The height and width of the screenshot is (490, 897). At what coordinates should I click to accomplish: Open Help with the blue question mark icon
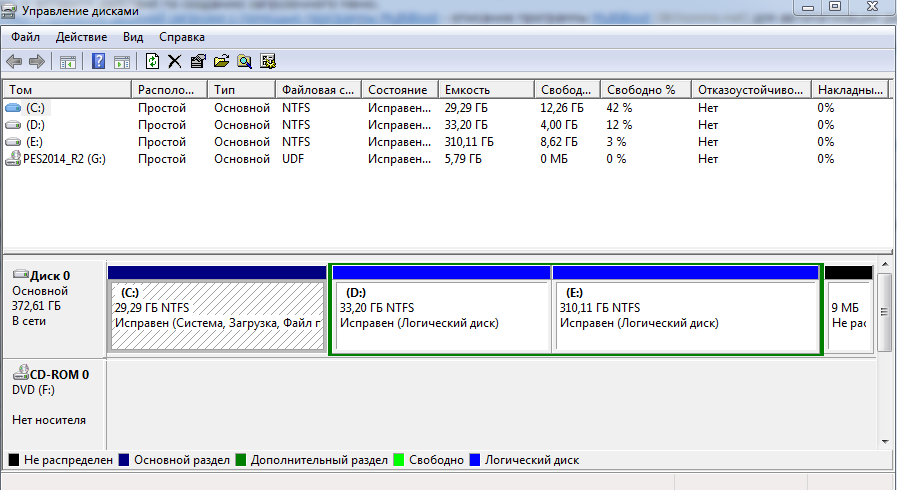[x=98, y=61]
